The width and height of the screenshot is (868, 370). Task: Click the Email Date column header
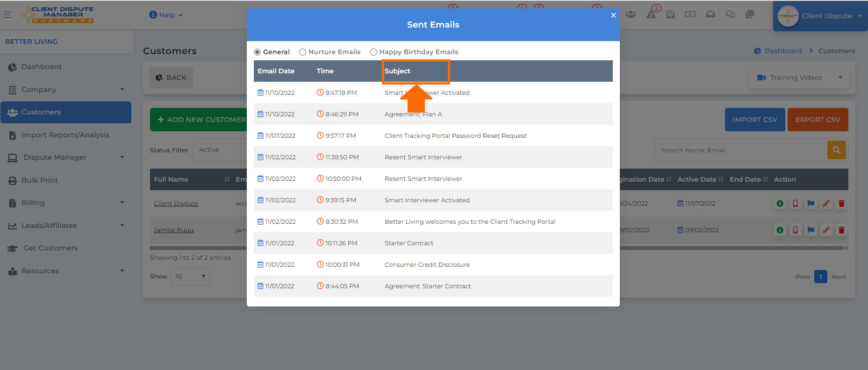(276, 71)
